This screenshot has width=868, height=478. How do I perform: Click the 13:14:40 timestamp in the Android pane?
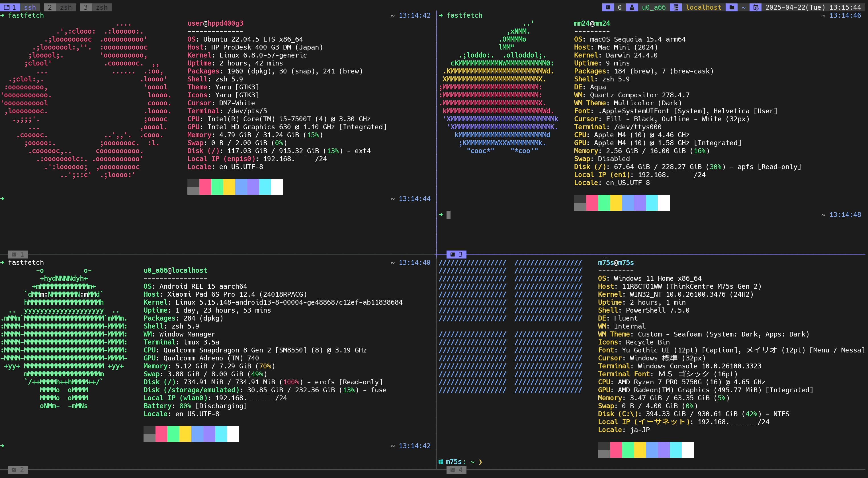pos(414,262)
